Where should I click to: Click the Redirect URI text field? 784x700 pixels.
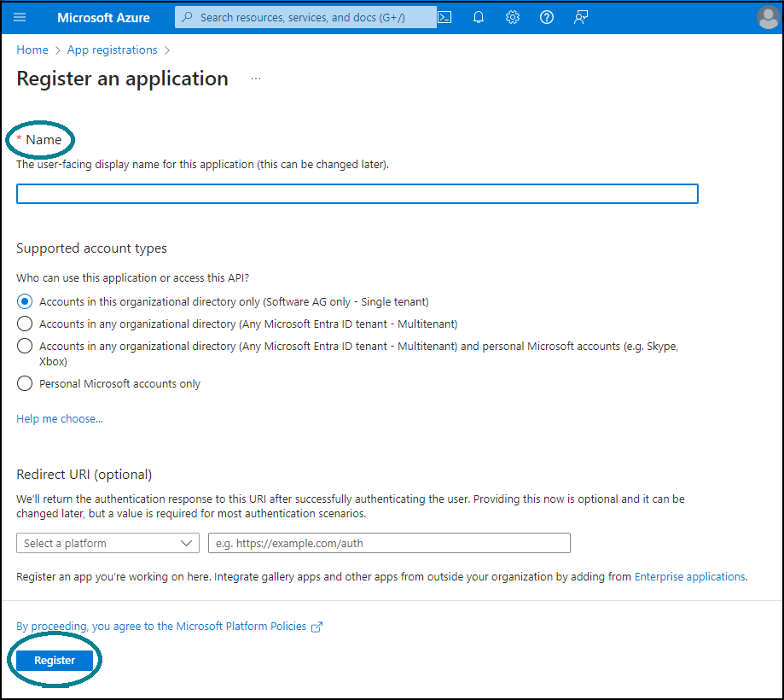(389, 543)
